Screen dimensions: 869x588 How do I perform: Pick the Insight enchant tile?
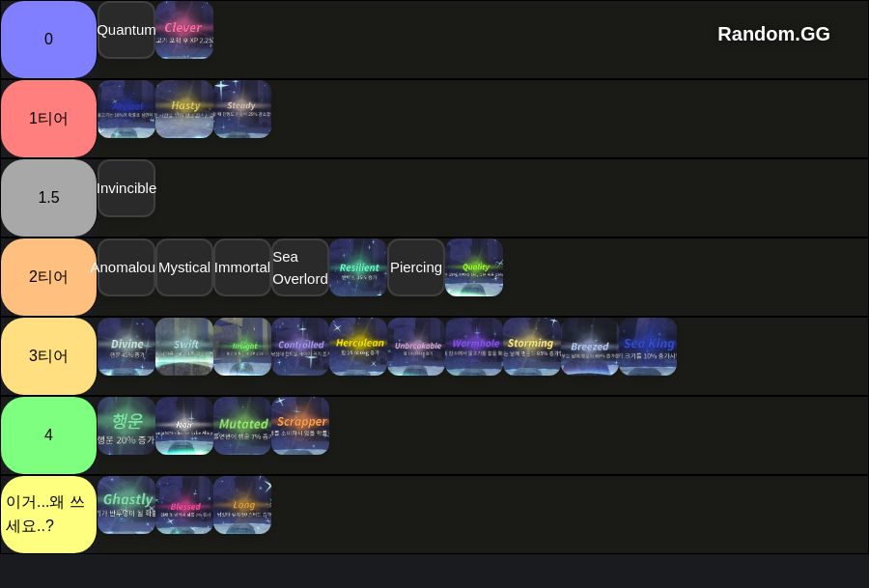pos(242,347)
